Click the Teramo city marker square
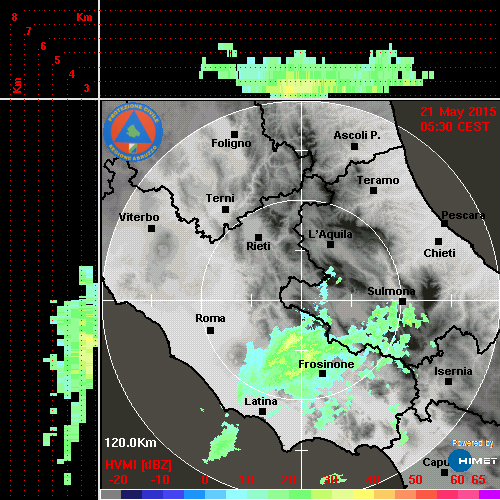 (374, 191)
